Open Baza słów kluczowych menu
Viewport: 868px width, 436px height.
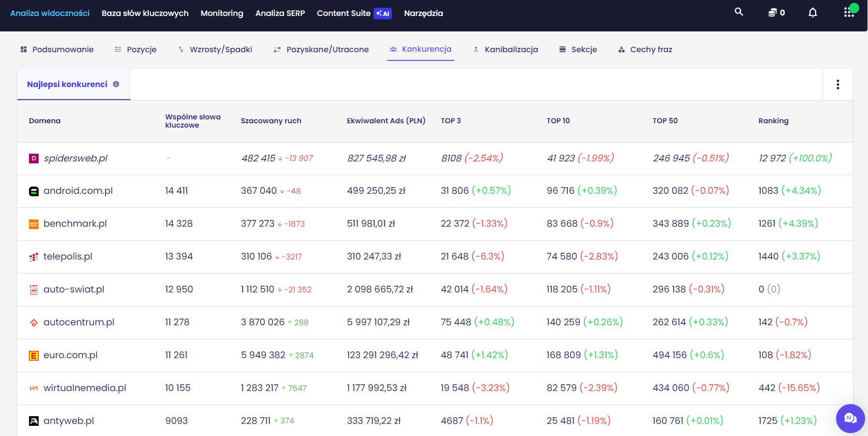[145, 13]
